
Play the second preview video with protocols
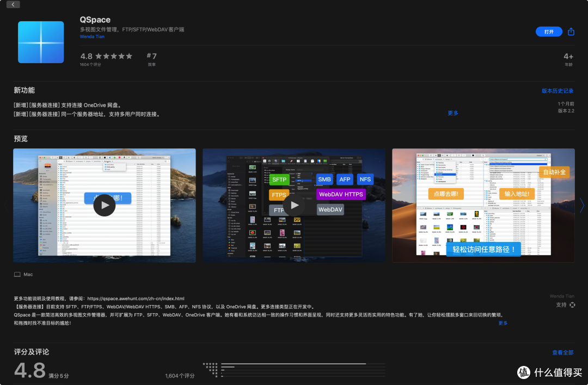[x=294, y=205]
